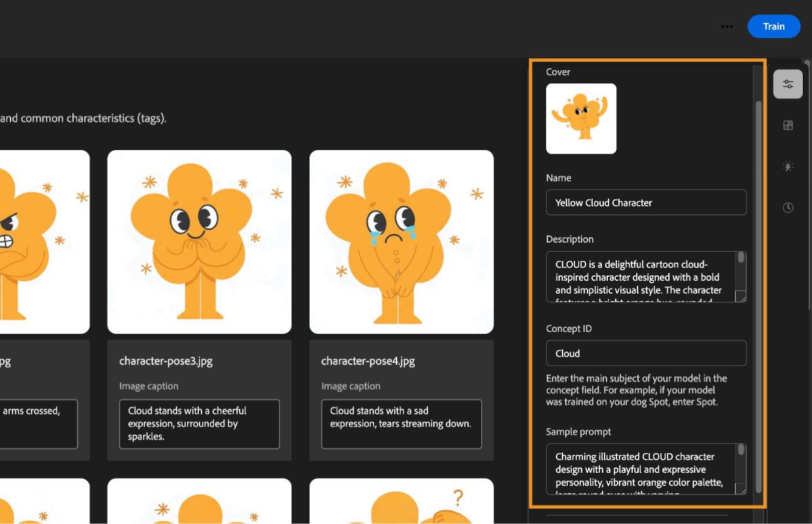Click the blue Train button
Viewport: 812px width, 524px height.
(x=774, y=26)
